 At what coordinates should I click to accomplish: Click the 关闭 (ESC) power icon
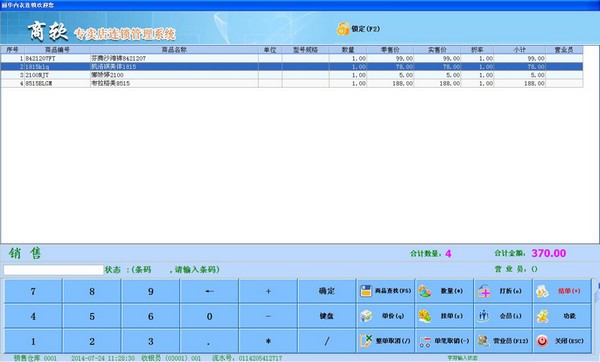click(x=542, y=341)
